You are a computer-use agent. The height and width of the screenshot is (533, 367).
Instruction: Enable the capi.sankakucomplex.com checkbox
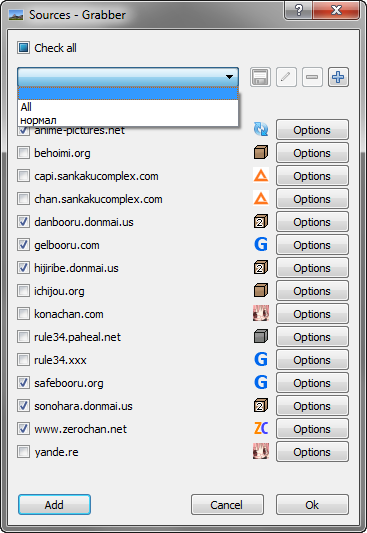(x=23, y=176)
